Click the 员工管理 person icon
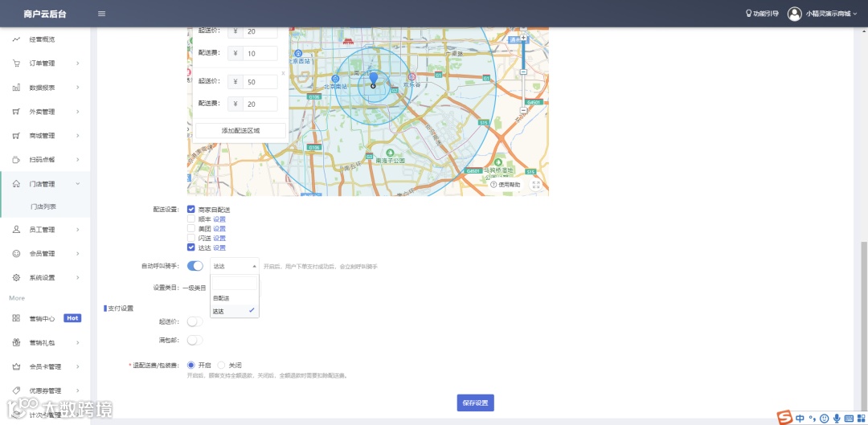 (x=17, y=229)
